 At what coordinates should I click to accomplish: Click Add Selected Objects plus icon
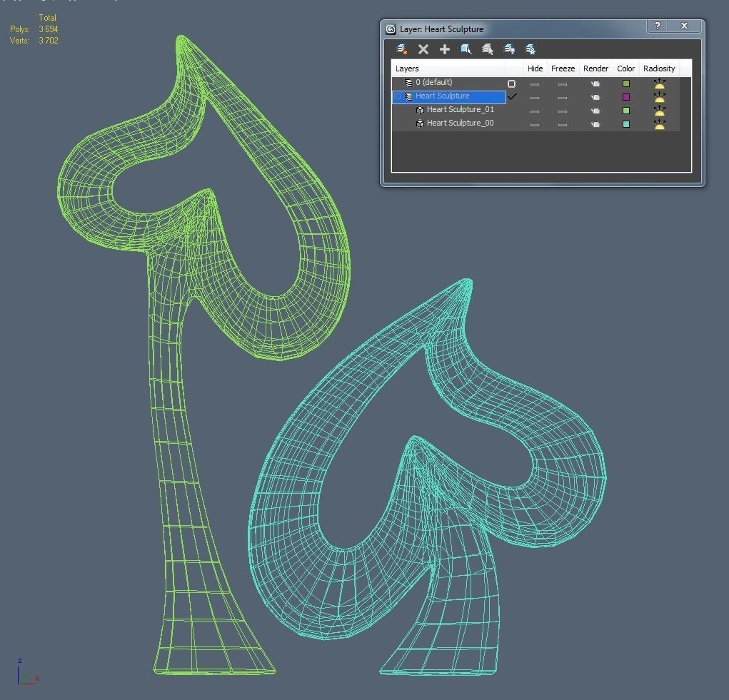click(x=444, y=49)
